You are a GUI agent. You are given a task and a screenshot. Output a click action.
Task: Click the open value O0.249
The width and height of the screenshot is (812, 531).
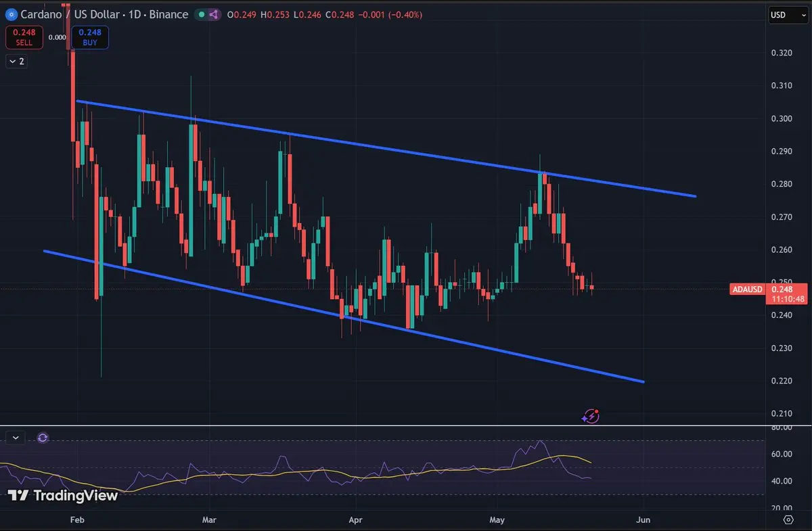(242, 15)
